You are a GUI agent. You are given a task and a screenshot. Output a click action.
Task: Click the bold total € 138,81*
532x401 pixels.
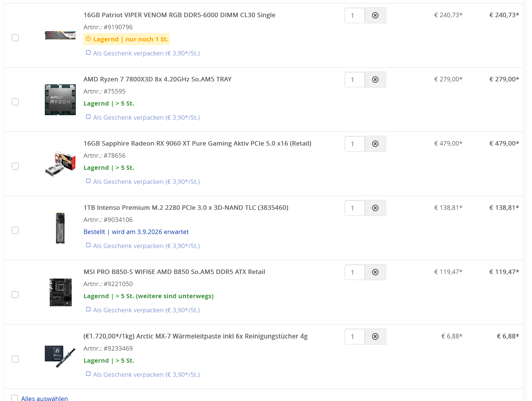coord(504,208)
